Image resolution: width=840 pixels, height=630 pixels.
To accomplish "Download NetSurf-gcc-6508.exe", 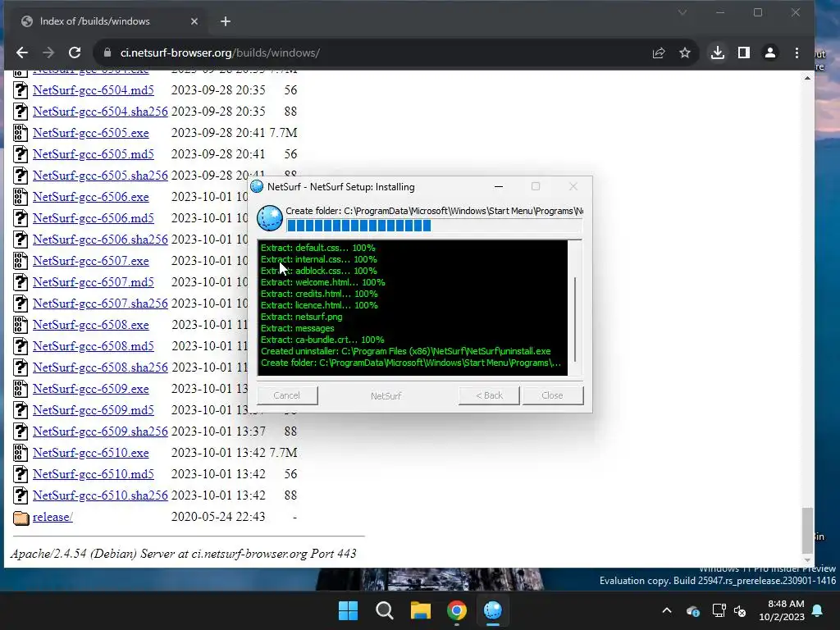I will point(90,325).
